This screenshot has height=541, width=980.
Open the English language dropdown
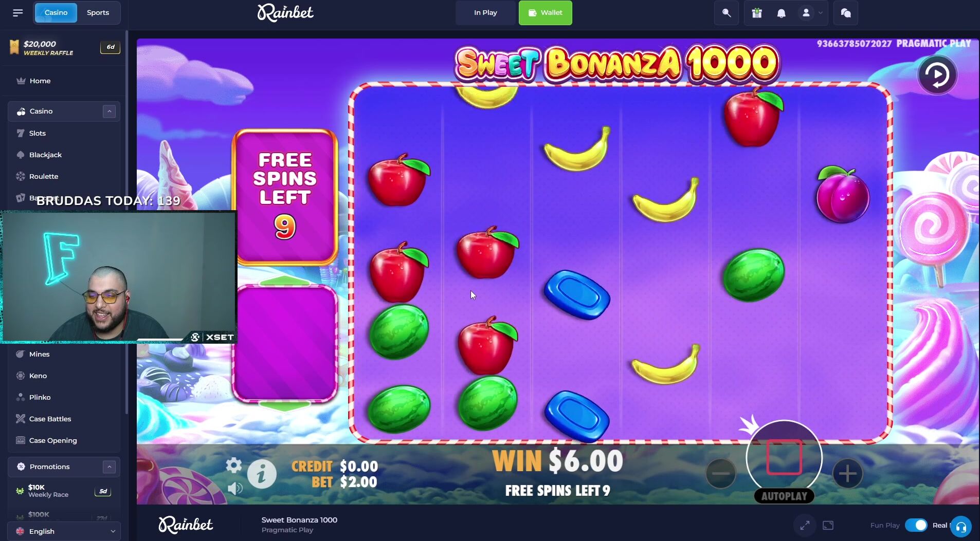point(64,531)
